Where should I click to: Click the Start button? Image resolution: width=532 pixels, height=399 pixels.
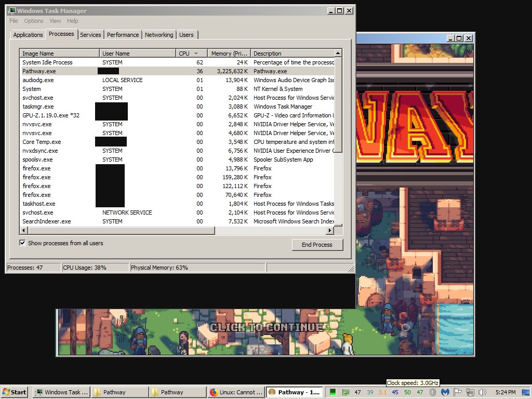click(x=15, y=392)
